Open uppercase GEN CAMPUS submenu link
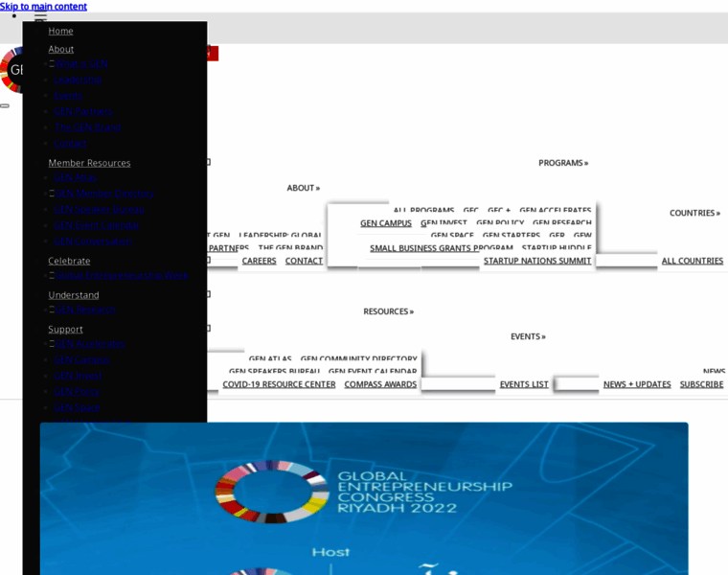728x575 pixels. point(386,223)
